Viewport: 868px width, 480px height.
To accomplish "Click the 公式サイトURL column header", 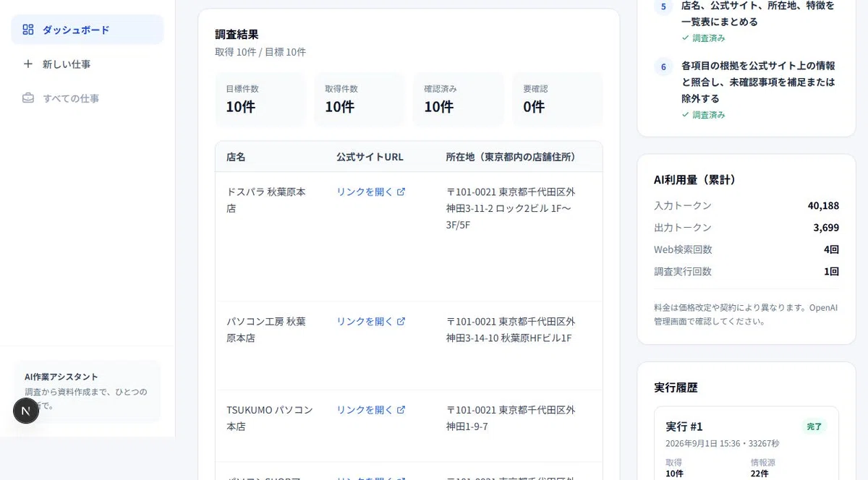I will pyautogui.click(x=370, y=157).
